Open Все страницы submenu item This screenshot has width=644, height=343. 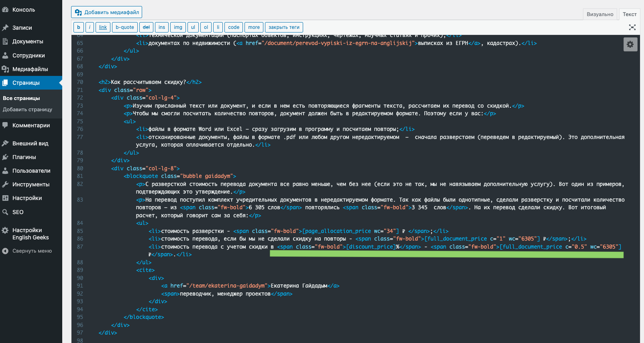tap(21, 98)
